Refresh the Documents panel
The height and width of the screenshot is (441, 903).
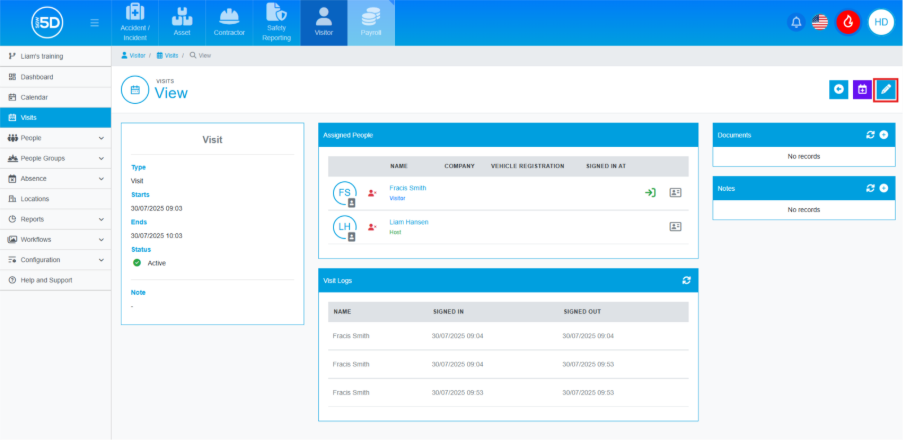870,135
